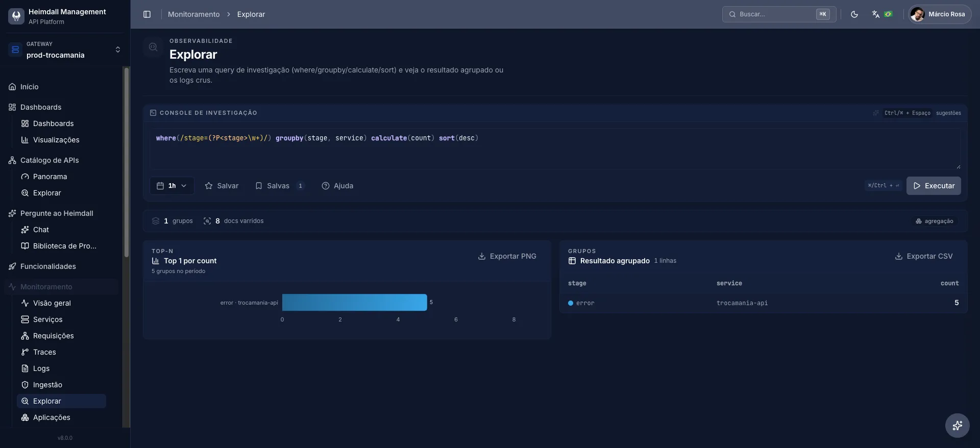The image size is (980, 448).
Task: Open the floating AI assistant button
Action: [957, 426]
